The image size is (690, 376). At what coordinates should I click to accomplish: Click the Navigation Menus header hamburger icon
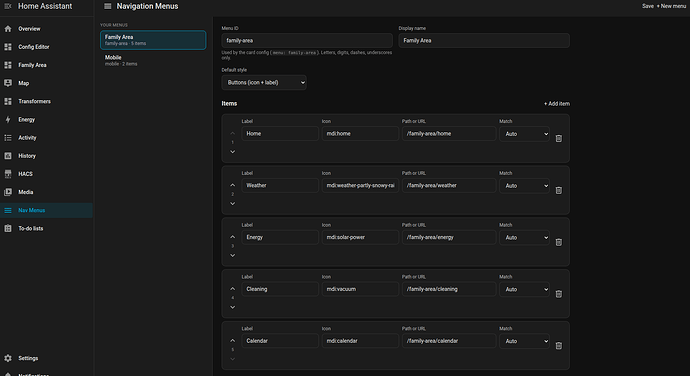(107, 6)
